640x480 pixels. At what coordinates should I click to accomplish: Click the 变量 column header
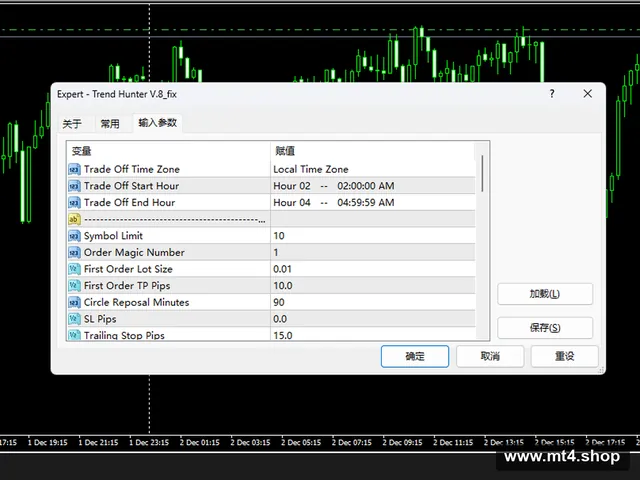pos(168,151)
